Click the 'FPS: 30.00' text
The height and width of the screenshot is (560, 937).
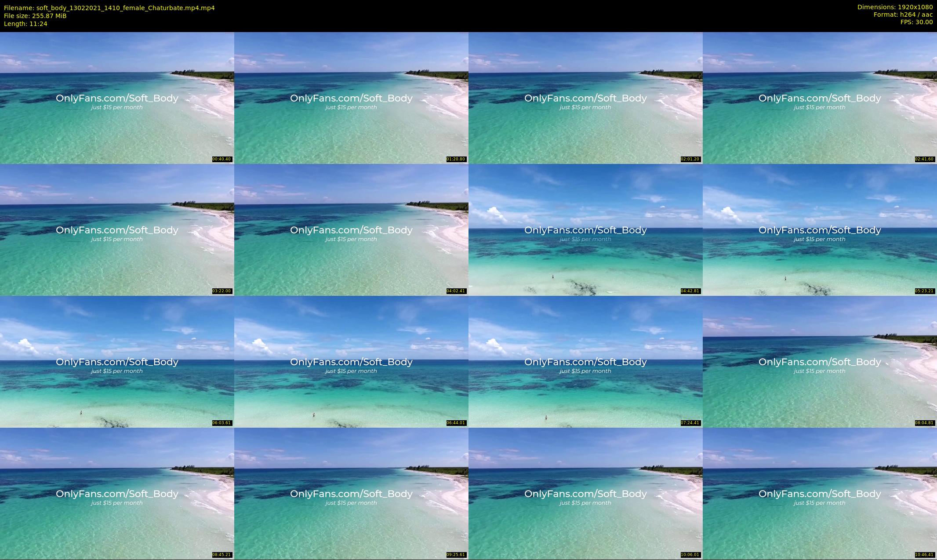[916, 22]
